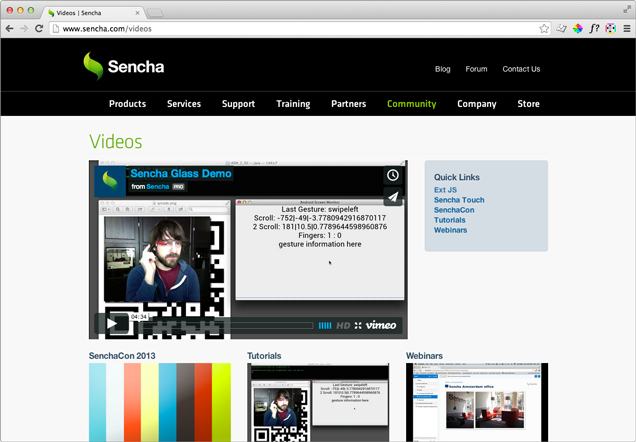Open the Tutorials video thumbnail

(318, 402)
